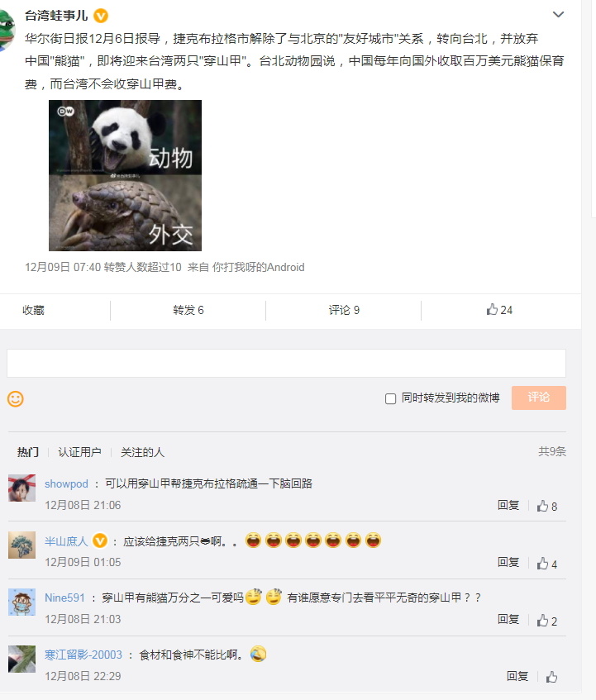Viewport: 596px width, 700px height.
Task: Like Nine591's comment thumbs-up icon
Action: coord(542,620)
